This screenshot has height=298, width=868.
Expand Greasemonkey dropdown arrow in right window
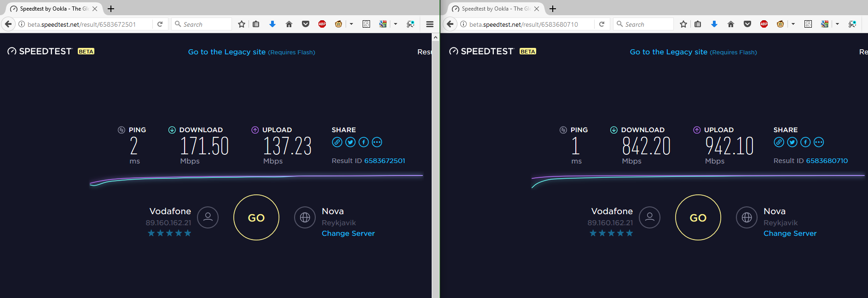point(793,24)
